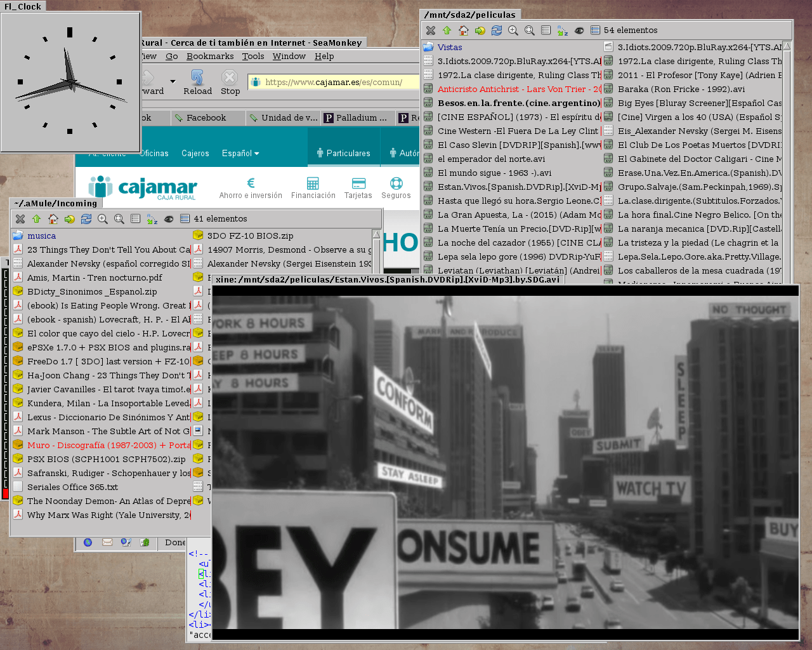Click the cajamar.es URL address field

[334, 82]
